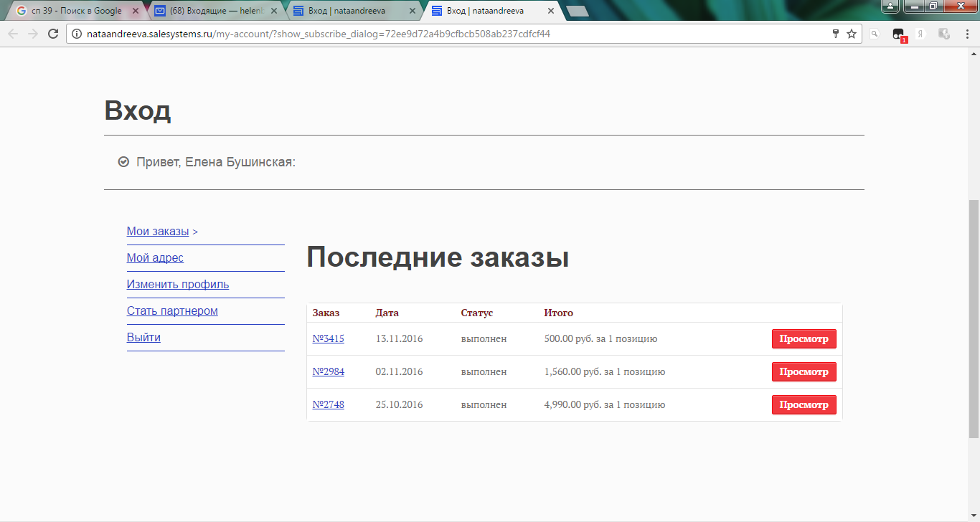Open the saved password key icon

tap(835, 34)
